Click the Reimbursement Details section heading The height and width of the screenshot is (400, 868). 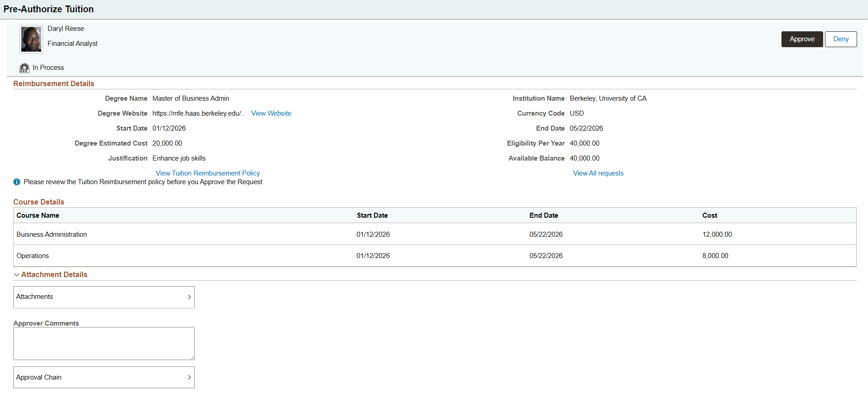[53, 83]
